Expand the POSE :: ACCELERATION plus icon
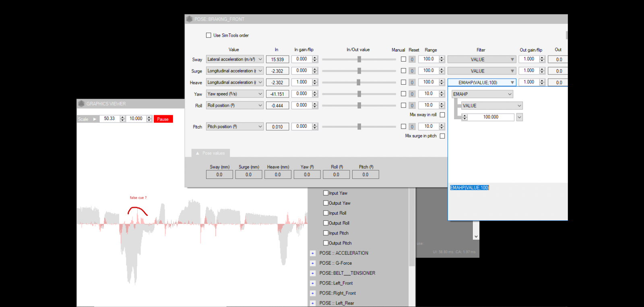644x307 pixels. pos(312,253)
